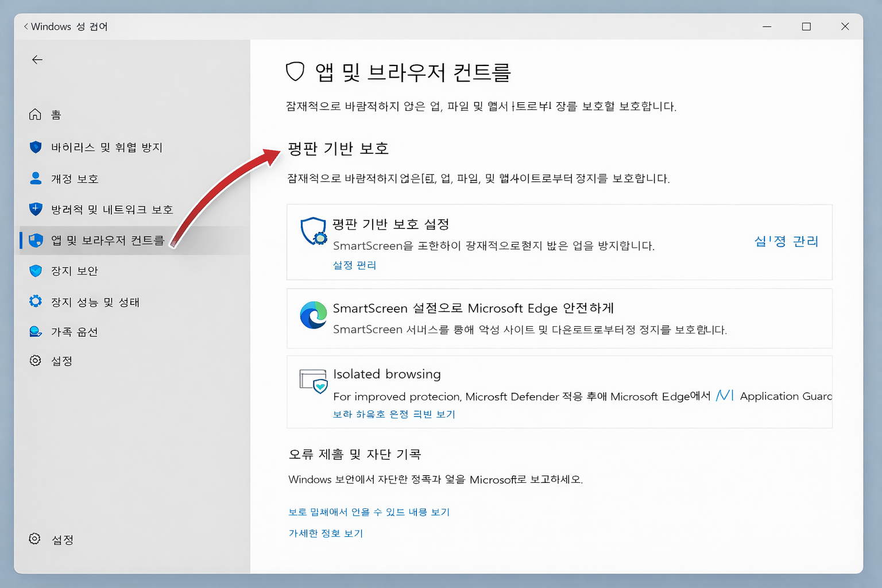Click the virus protection shield icon
882x588 pixels.
tap(36, 147)
